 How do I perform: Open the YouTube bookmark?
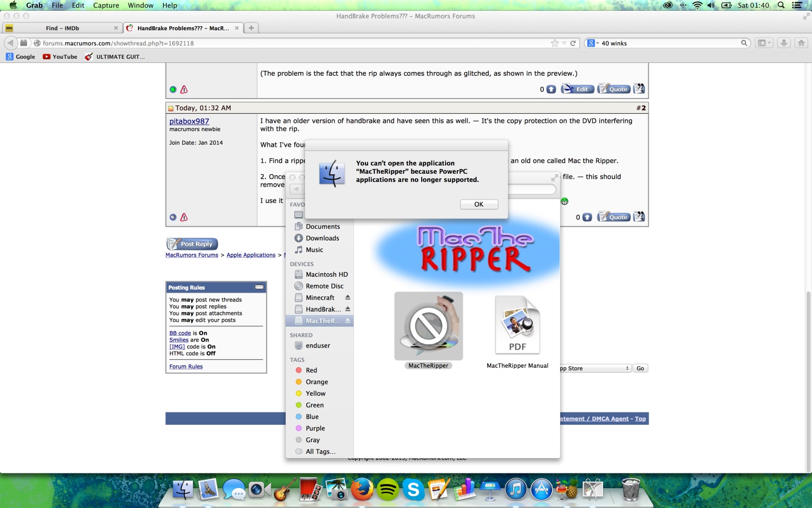point(60,57)
